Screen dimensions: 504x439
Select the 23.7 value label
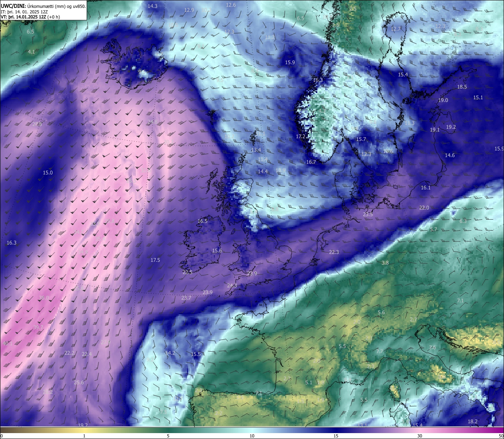186,298
